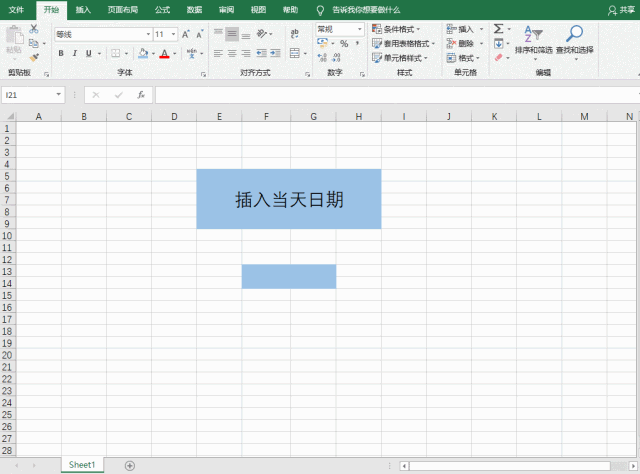Screen dimensions: 640x474
Task: Select the Sheet1 worksheet tab
Action: [x=82, y=465]
